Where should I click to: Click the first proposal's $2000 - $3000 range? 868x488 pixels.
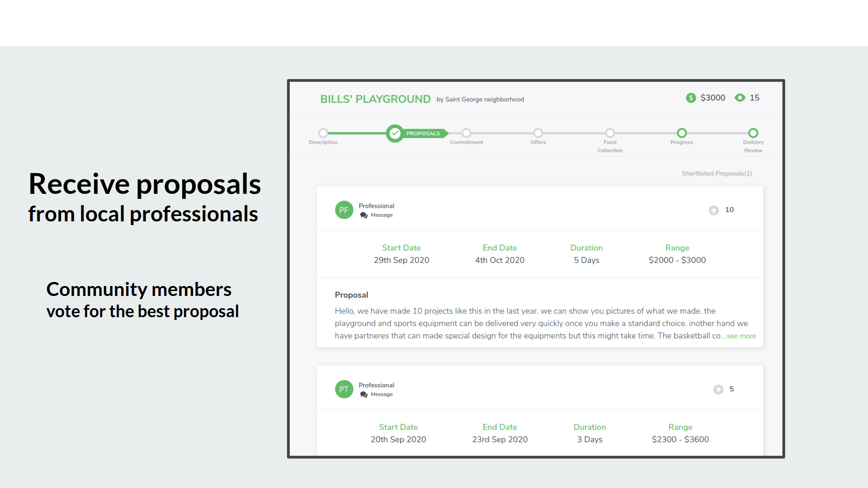click(677, 260)
